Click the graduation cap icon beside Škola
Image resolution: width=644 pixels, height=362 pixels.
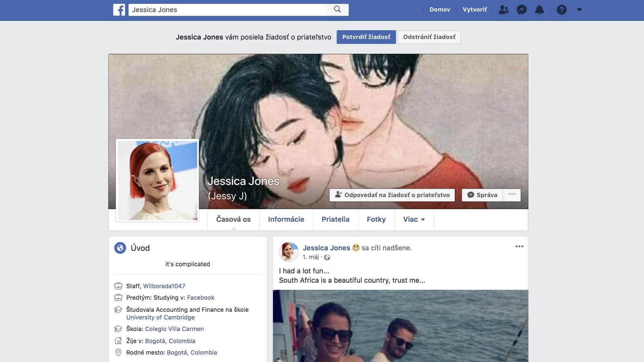[118, 329]
